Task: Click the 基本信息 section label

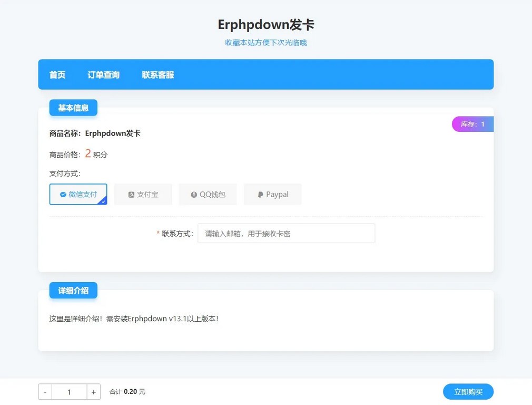Action: [x=73, y=108]
